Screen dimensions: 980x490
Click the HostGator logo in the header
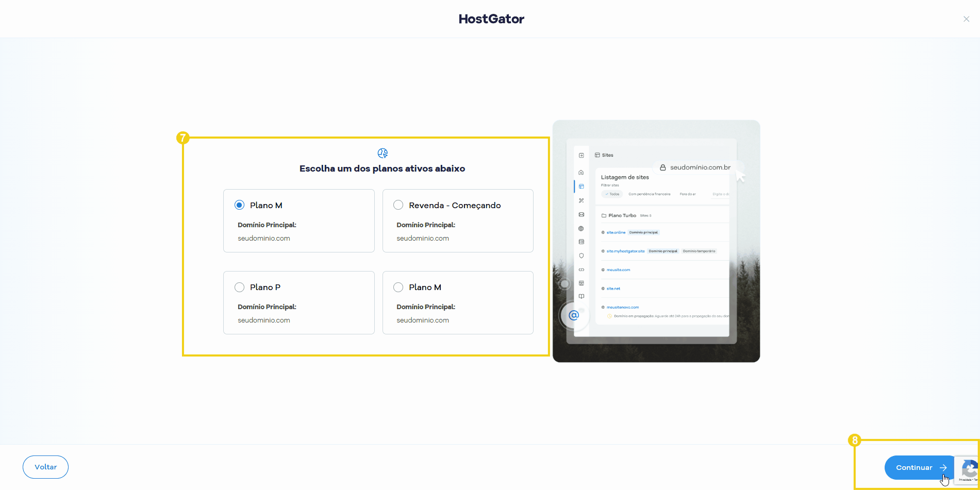point(491,19)
